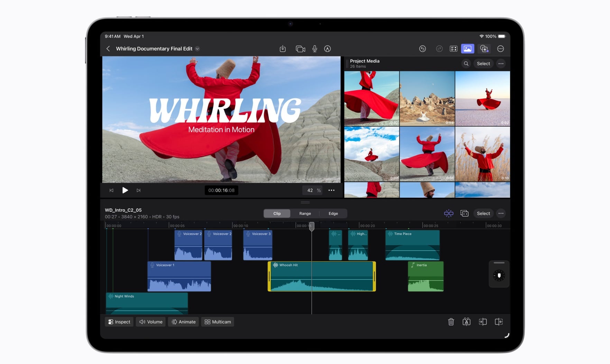This screenshot has width=610, height=364.
Task: Open Project Media more options menu
Action: tap(501, 64)
